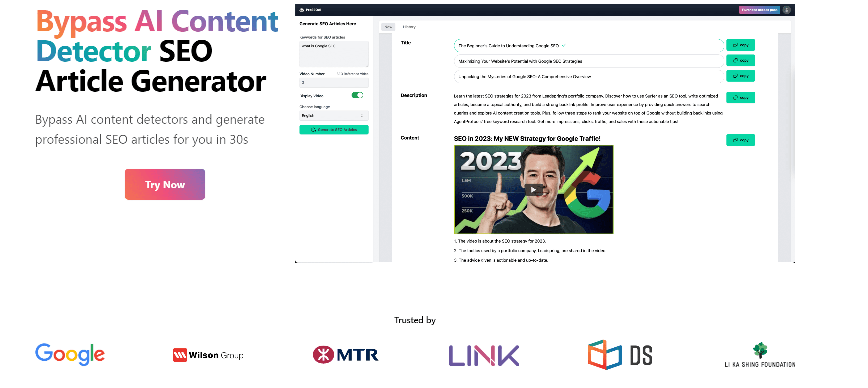Click Purchase access pass button
The height and width of the screenshot is (388, 868).
pos(759,10)
